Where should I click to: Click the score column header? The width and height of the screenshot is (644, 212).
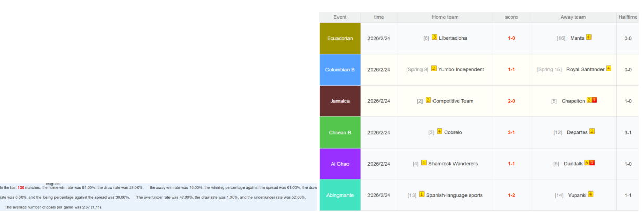pos(511,17)
